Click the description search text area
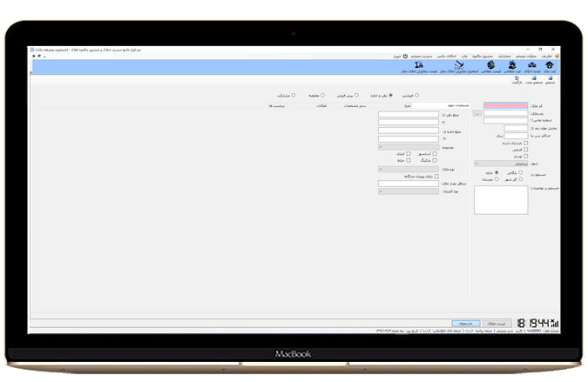The width and height of the screenshot is (588, 382). pos(501,200)
